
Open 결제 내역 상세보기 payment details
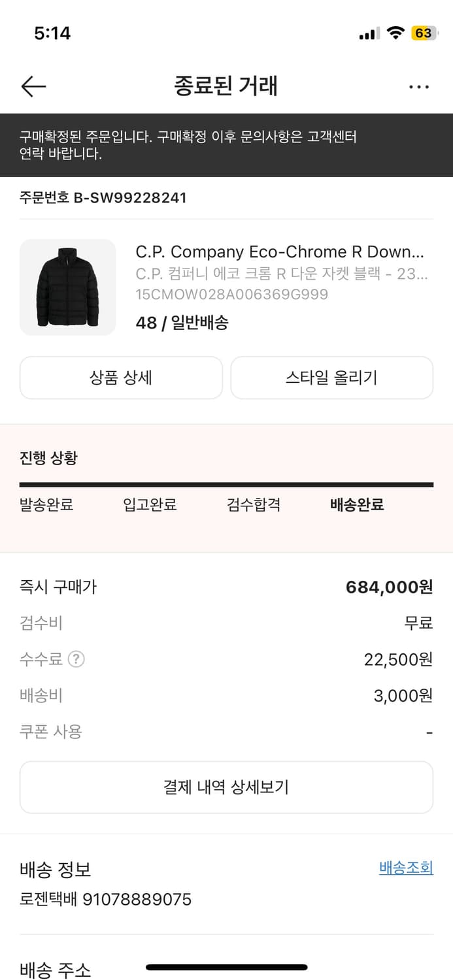click(226, 787)
